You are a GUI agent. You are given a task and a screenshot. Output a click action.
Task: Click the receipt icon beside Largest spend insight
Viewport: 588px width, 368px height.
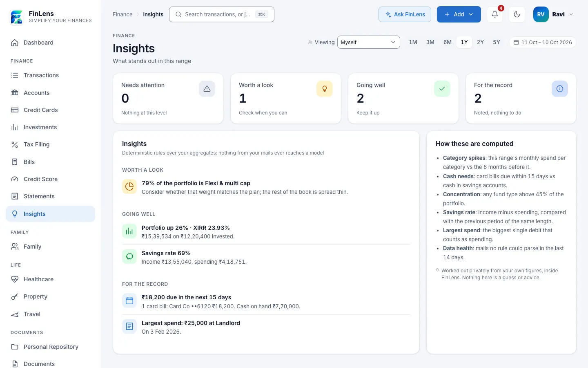[129, 326]
